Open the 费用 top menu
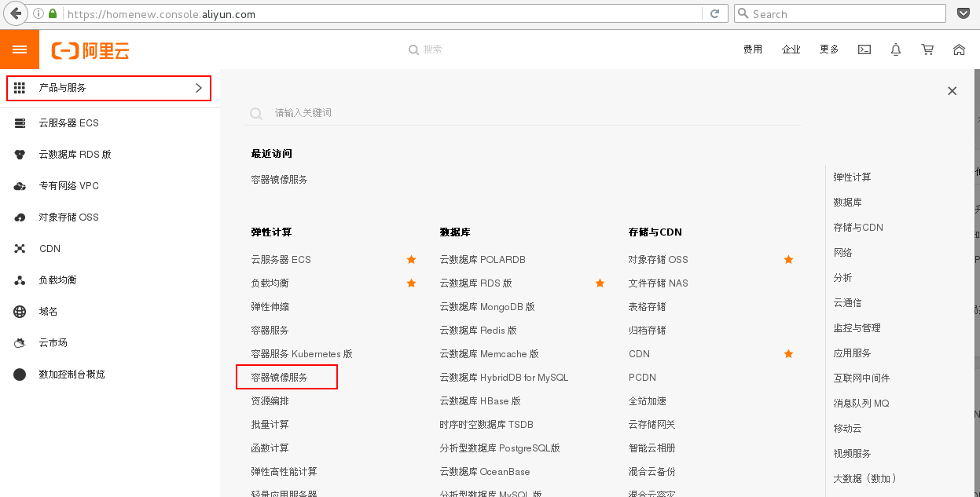This screenshot has width=980, height=497. coord(753,49)
